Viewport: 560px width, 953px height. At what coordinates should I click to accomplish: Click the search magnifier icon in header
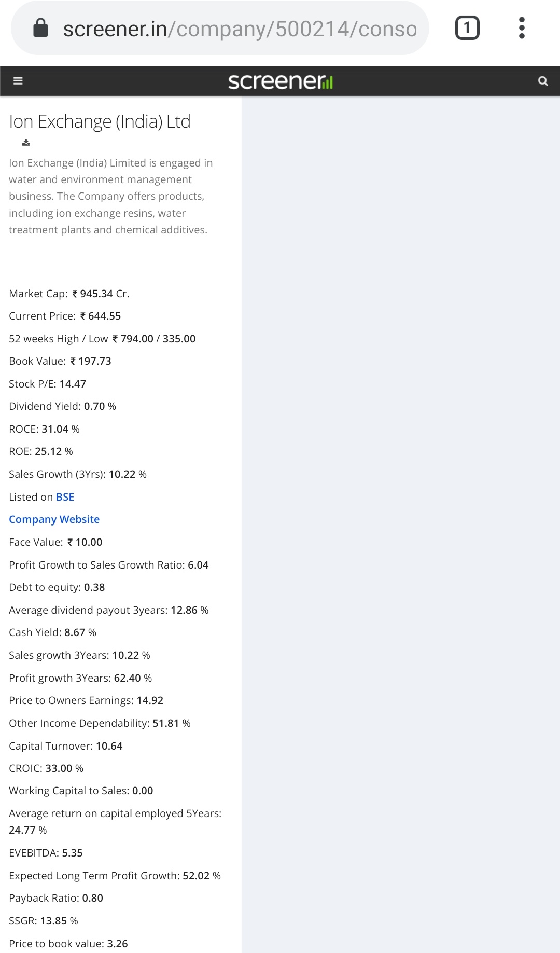pyautogui.click(x=543, y=81)
